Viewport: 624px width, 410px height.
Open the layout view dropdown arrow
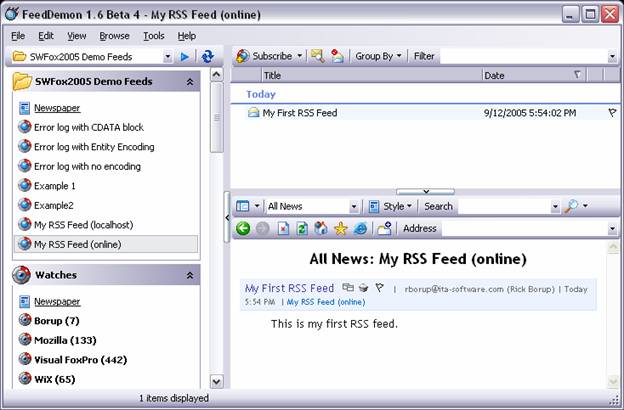pos(257,206)
